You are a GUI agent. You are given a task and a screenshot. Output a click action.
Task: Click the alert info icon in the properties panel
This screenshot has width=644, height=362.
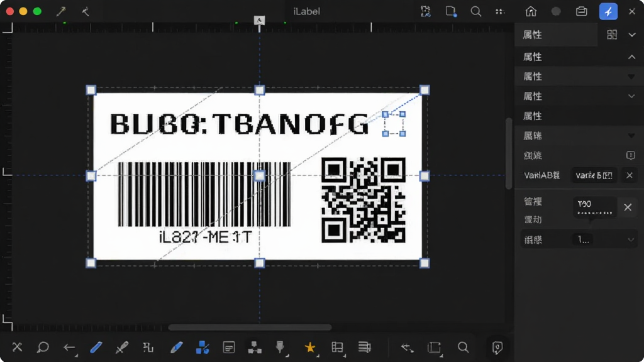630,155
